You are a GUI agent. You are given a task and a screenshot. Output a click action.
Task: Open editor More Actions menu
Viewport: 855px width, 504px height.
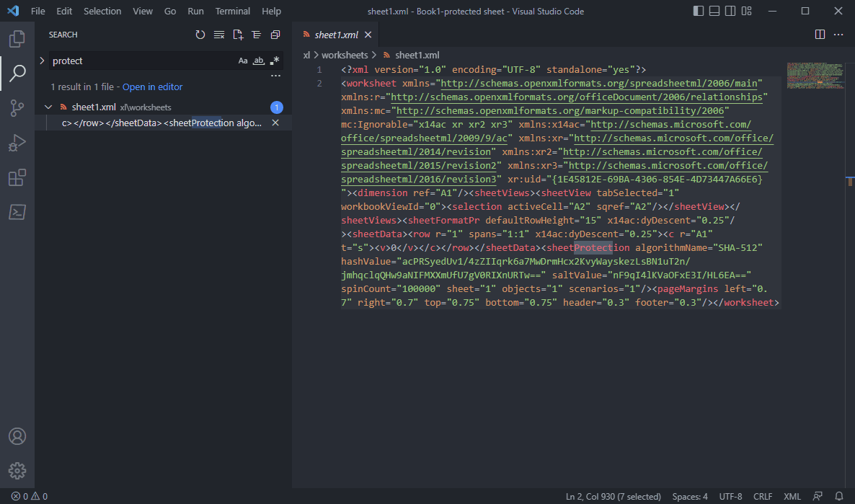[838, 35]
